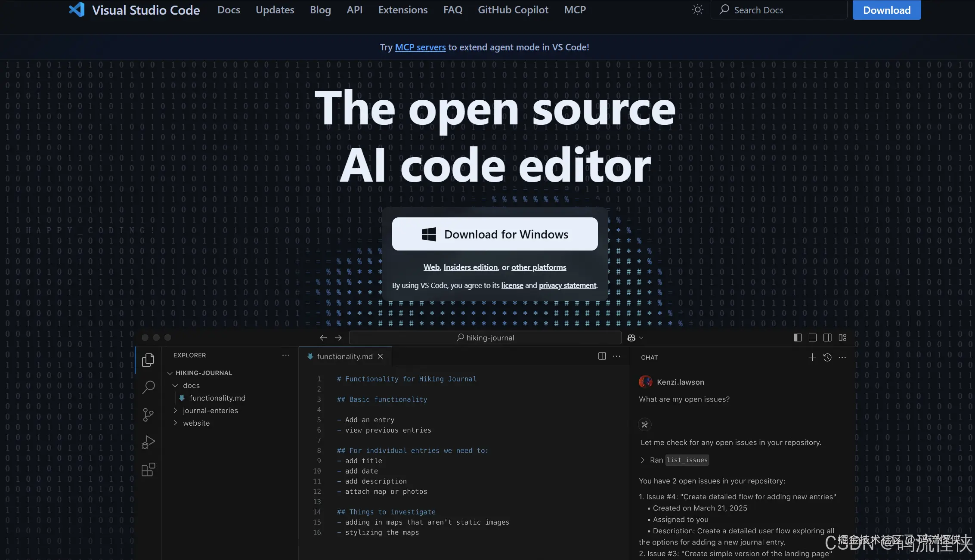The width and height of the screenshot is (975, 560).
Task: Open the Explorer files icon in activity bar
Action: 148,360
